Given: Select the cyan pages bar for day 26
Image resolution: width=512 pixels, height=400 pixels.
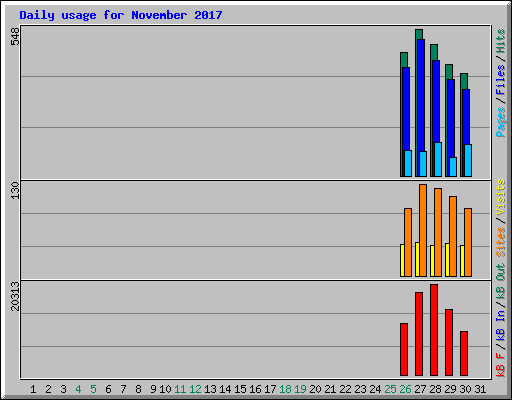Looking at the screenshot, I should 408,163.
